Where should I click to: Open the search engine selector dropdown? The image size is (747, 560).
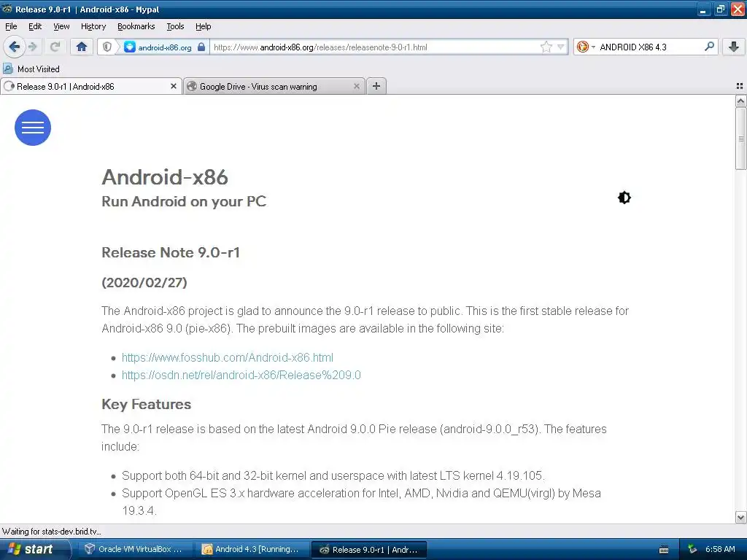coord(586,47)
